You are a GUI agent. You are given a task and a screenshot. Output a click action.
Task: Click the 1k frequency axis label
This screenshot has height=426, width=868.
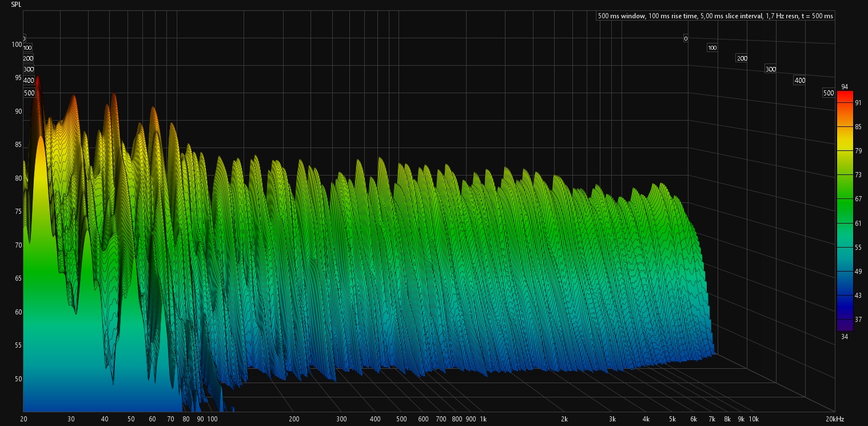483,419
